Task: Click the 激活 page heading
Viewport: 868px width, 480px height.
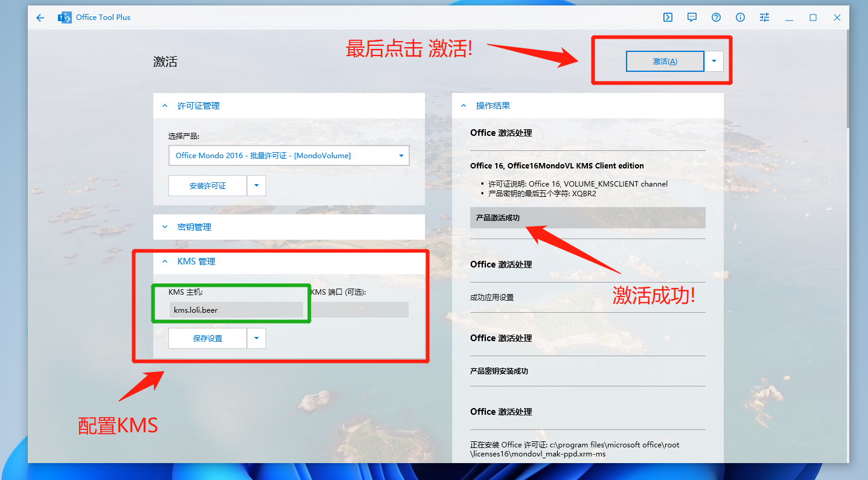Action: click(165, 62)
